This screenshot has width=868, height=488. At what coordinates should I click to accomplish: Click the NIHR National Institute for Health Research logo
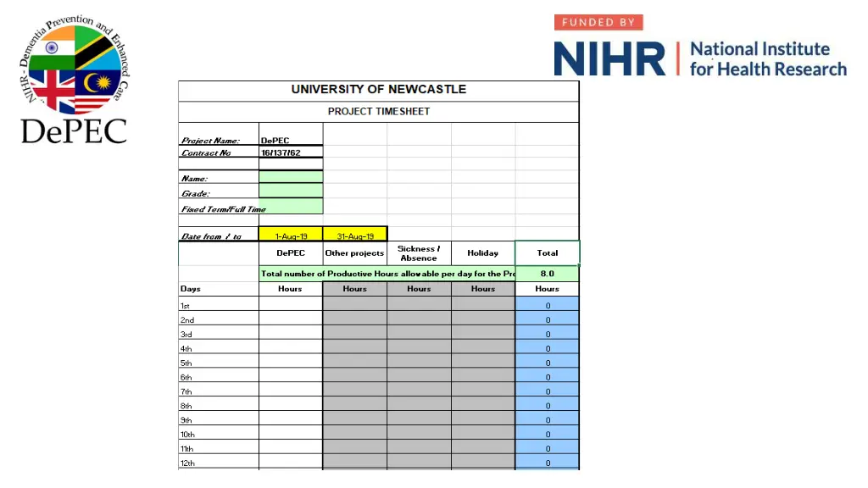700,58
